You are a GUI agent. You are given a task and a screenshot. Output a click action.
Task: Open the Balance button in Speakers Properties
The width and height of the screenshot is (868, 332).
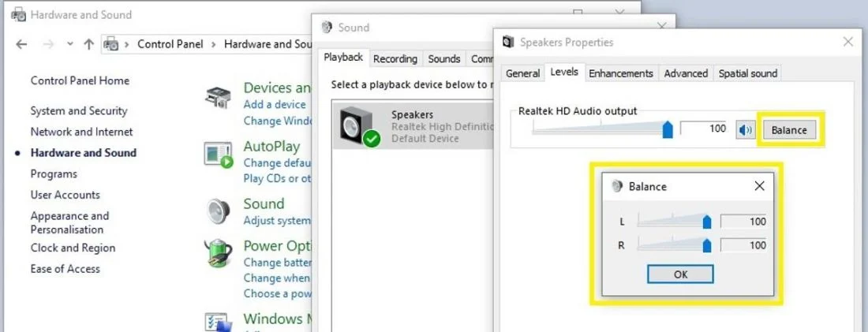point(789,130)
